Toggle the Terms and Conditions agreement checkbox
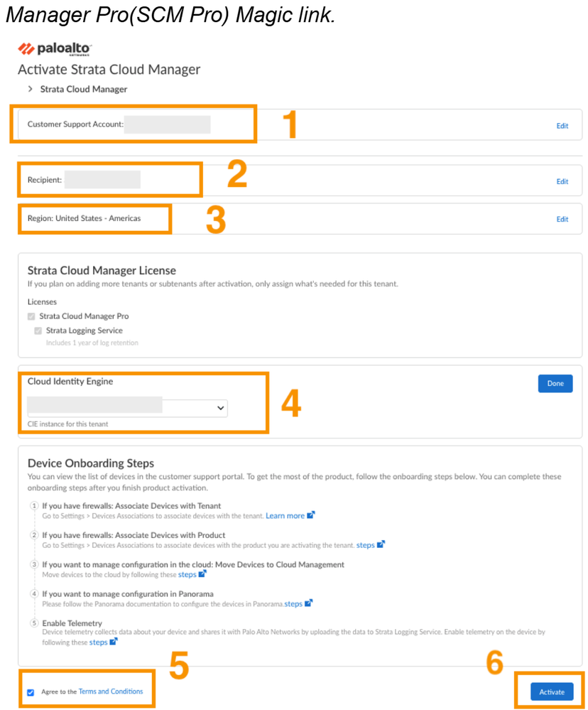Image resolution: width=588 pixels, height=710 pixels. click(31, 692)
